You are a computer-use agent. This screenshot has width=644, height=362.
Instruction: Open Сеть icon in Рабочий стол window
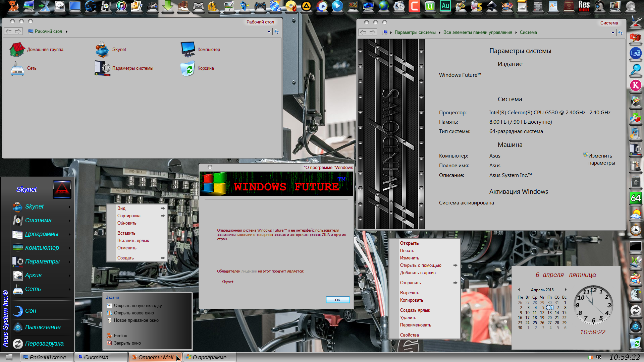pyautogui.click(x=23, y=68)
